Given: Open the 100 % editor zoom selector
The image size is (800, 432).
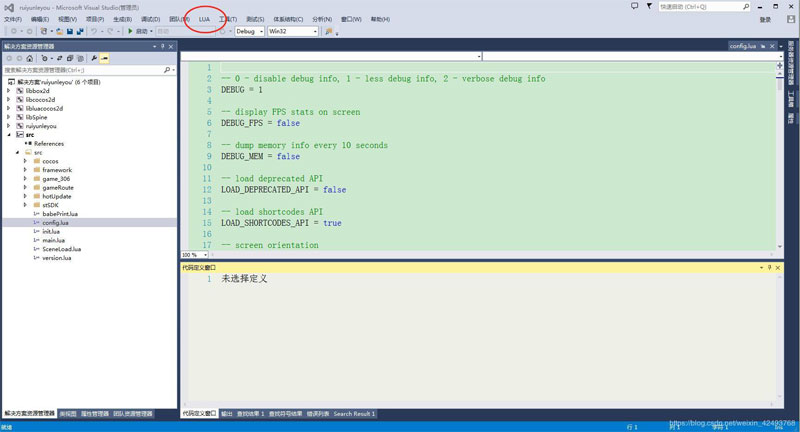Looking at the screenshot, I should [x=195, y=255].
